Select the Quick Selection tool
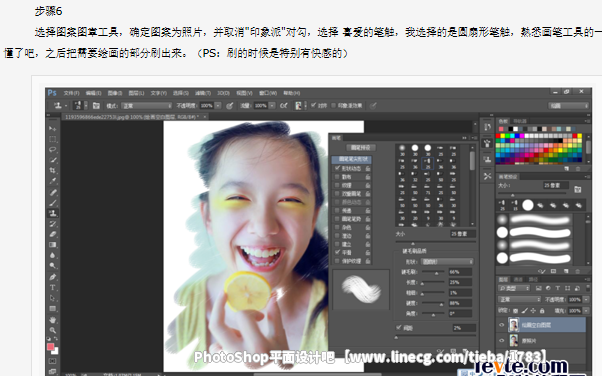Viewport: 602px width, 376px height. [x=53, y=160]
